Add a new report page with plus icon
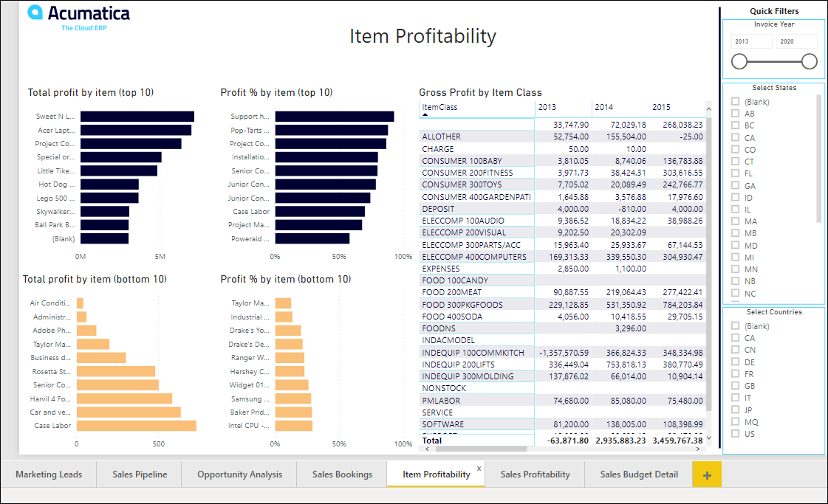828x504 pixels. pos(707,475)
